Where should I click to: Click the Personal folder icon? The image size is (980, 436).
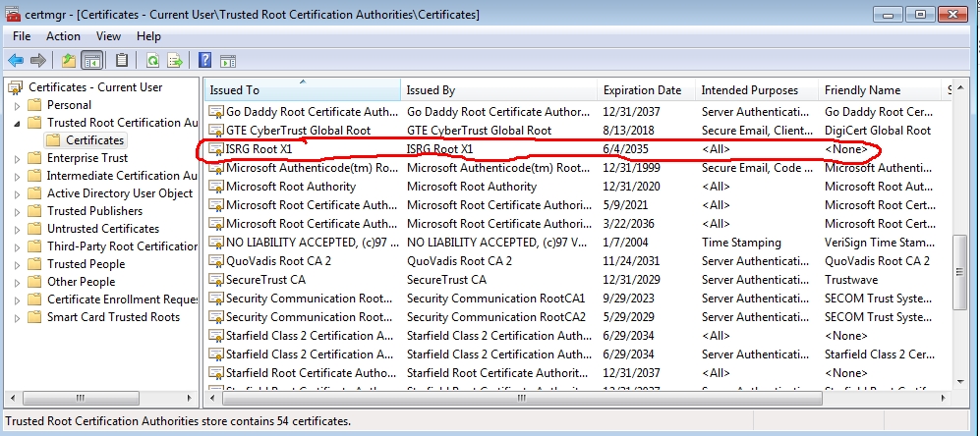[x=35, y=105]
